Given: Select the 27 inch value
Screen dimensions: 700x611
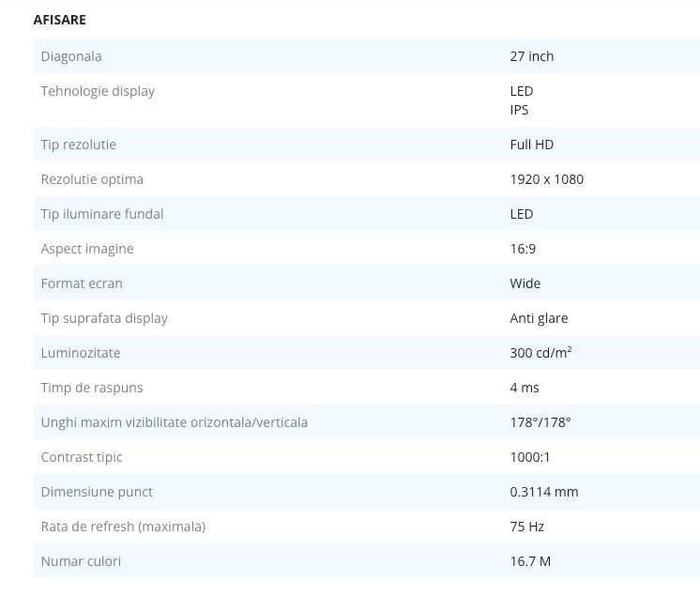Looking at the screenshot, I should (x=531, y=56).
